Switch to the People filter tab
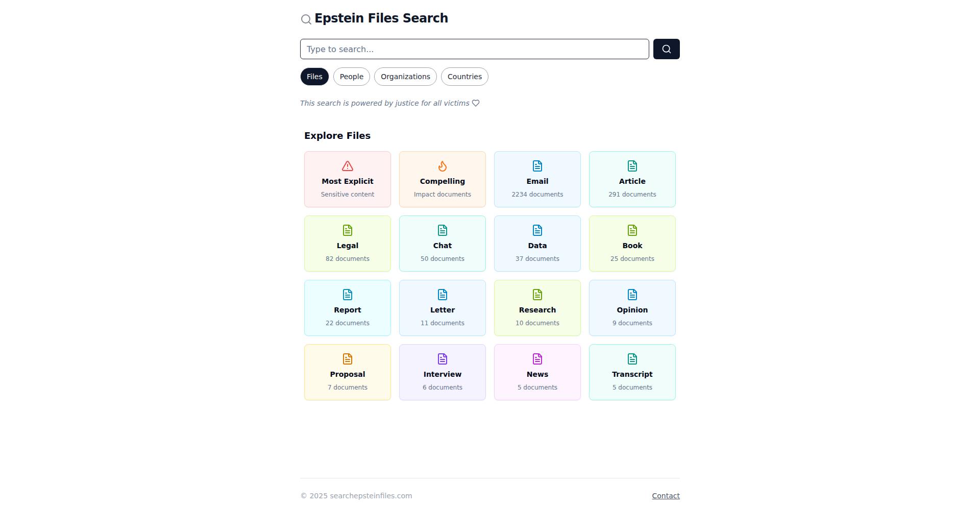Image resolution: width=980 pixels, height=507 pixels. [352, 77]
